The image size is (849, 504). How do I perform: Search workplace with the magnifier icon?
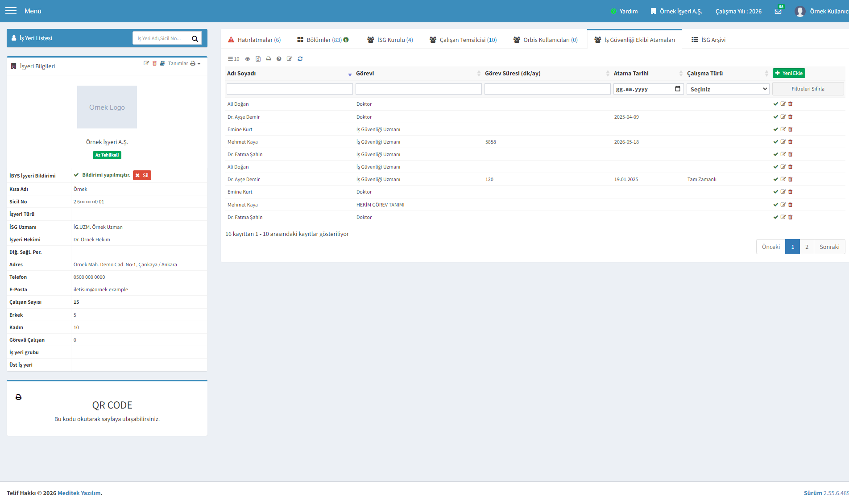point(195,38)
